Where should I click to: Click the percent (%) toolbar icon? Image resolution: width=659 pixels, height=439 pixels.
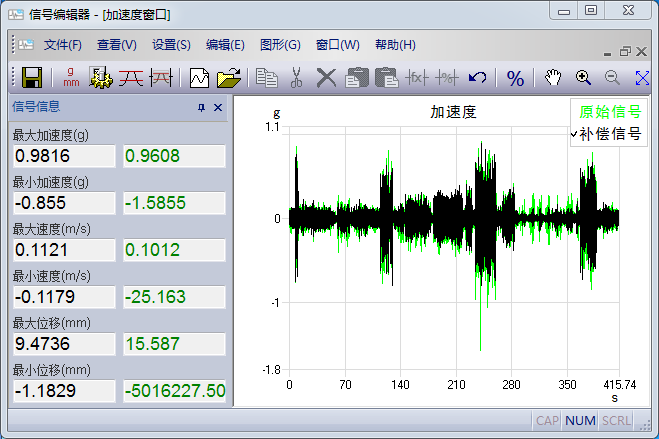515,77
